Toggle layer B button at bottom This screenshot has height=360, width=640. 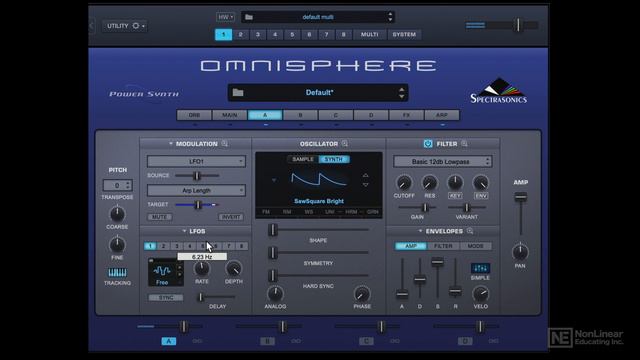(267, 341)
